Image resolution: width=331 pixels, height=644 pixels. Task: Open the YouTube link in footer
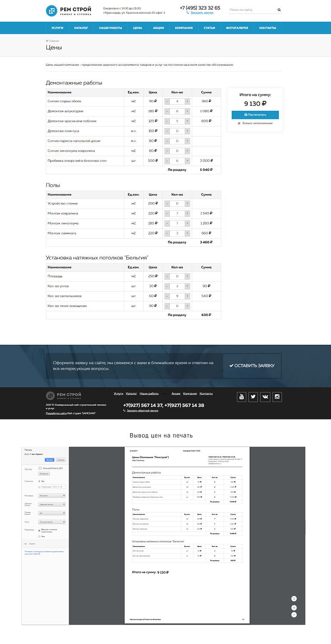242,397
